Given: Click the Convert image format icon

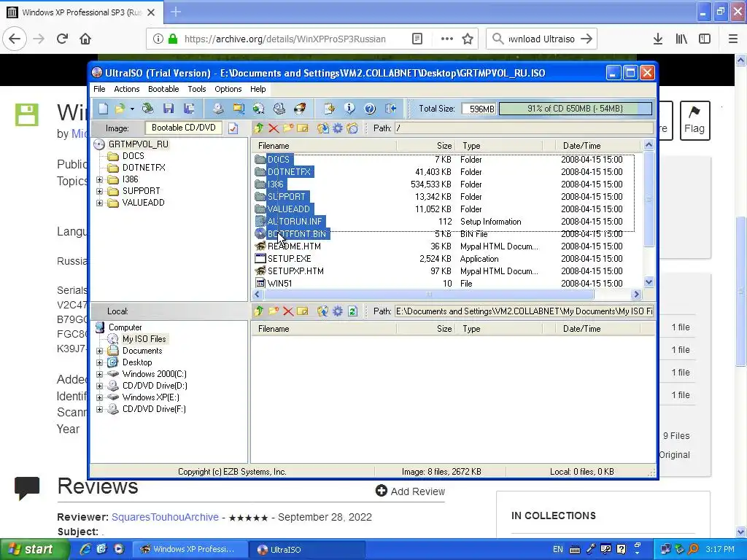Looking at the screenshot, I should [239, 109].
